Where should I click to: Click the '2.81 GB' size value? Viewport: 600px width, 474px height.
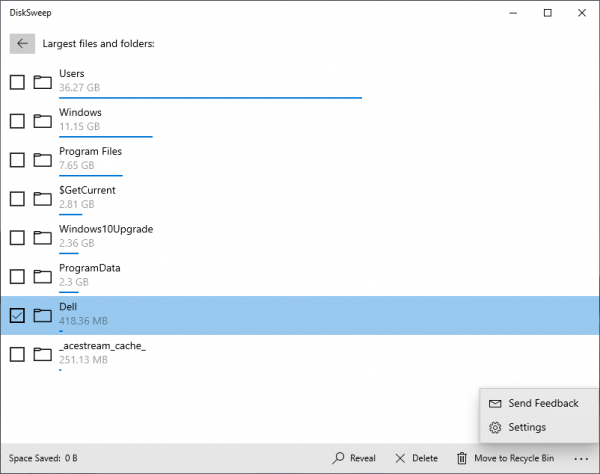pyautogui.click(x=77, y=204)
